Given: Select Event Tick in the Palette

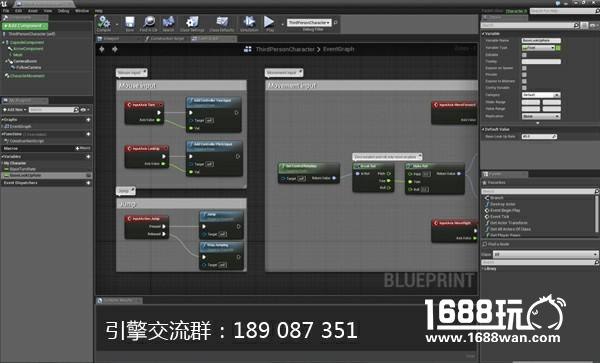Looking at the screenshot, I should coord(499,216).
